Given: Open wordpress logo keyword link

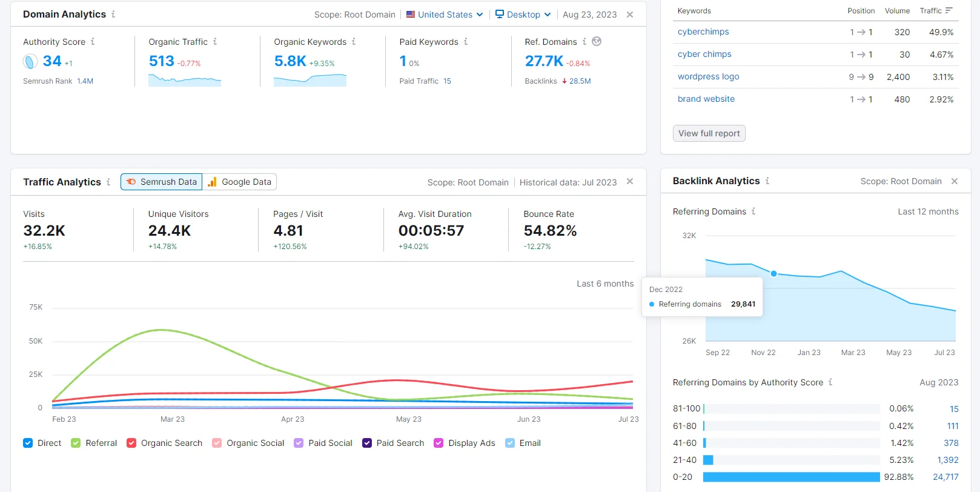Looking at the screenshot, I should (x=709, y=77).
